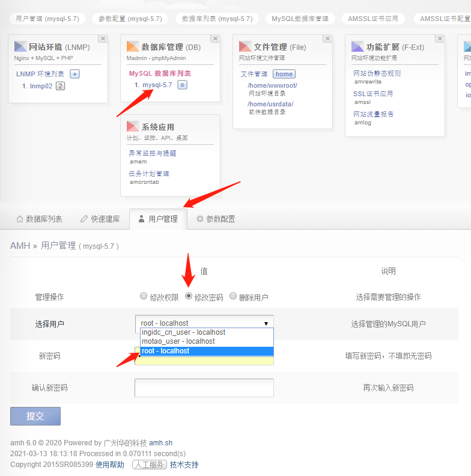The image size is (471, 476).
Task: Close the 文件管理 (File) panel
Action: click(327, 39)
